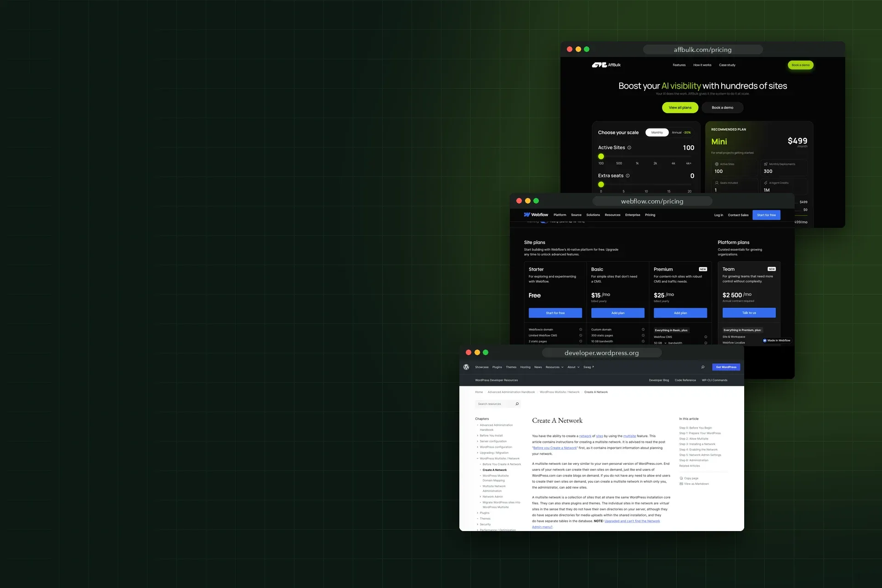Click Book a demo button in AffBulk header
The height and width of the screenshot is (588, 882).
pos(801,65)
